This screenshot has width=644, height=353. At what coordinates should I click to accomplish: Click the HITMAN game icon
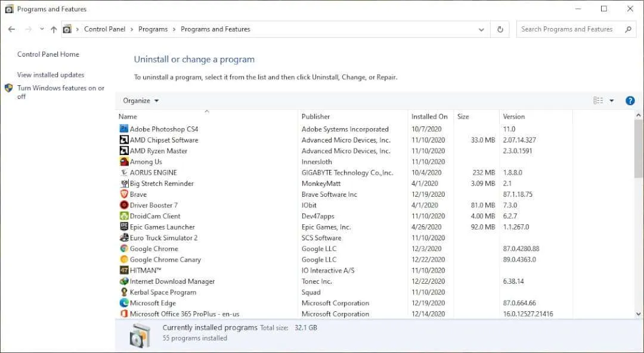point(123,270)
